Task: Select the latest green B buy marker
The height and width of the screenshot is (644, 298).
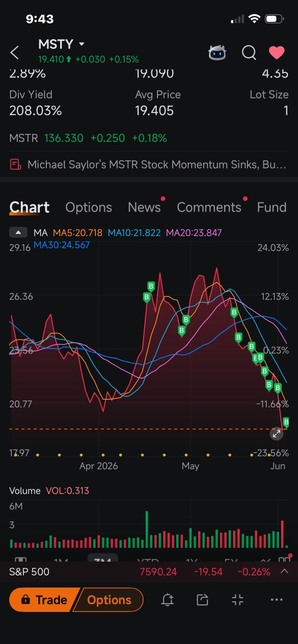Action: (286, 422)
